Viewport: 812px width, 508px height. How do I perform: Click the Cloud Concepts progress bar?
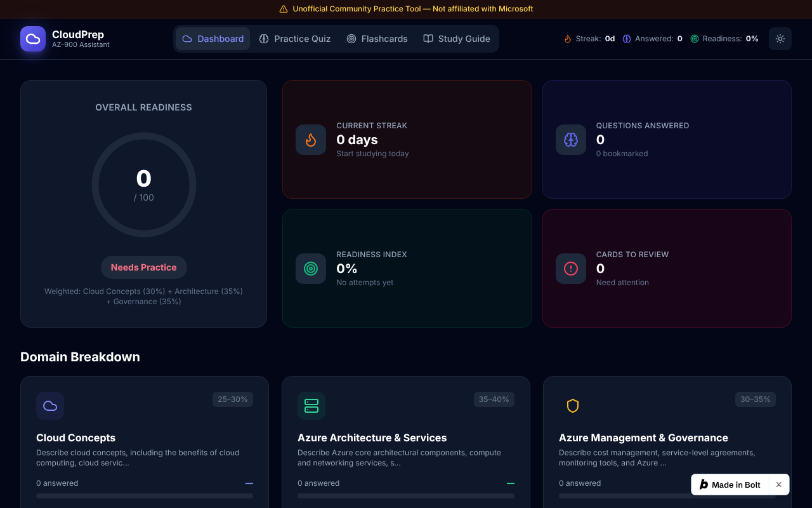(145, 496)
